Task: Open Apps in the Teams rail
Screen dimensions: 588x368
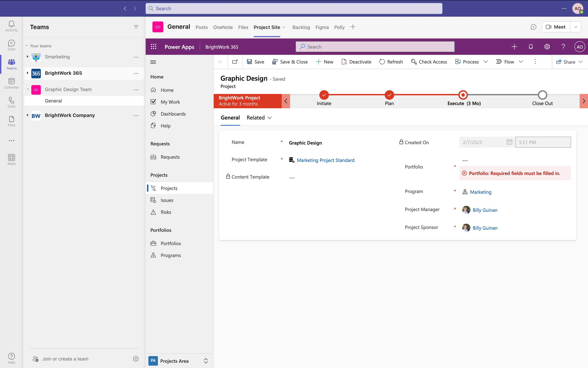Action: (x=11, y=159)
